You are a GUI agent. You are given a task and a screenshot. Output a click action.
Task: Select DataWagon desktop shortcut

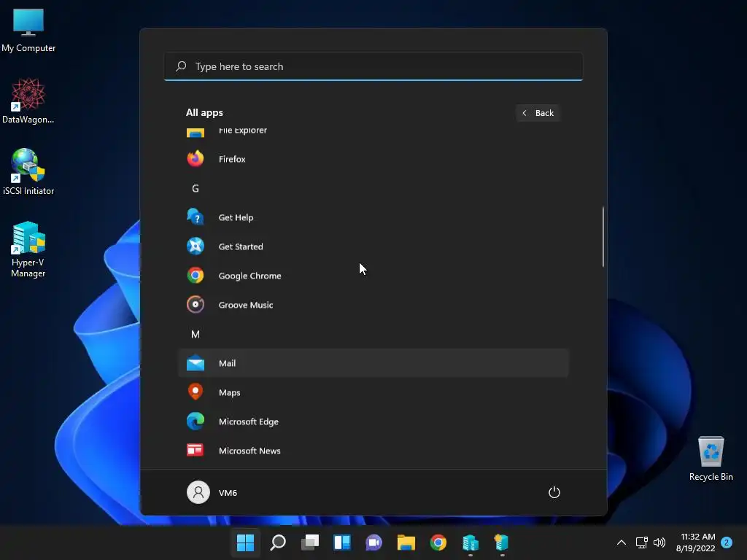pos(28,101)
